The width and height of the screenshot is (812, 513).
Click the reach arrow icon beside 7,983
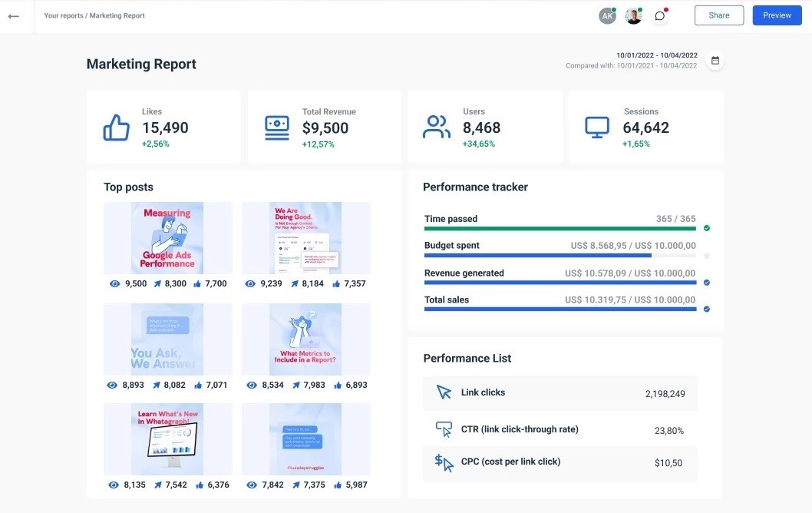tap(296, 385)
